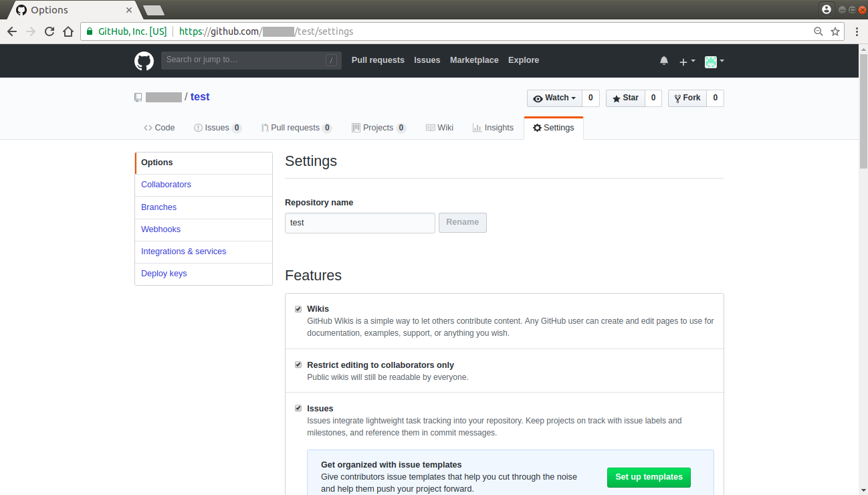The image size is (868, 495).
Task: Reload the page
Action: pyautogui.click(x=49, y=31)
